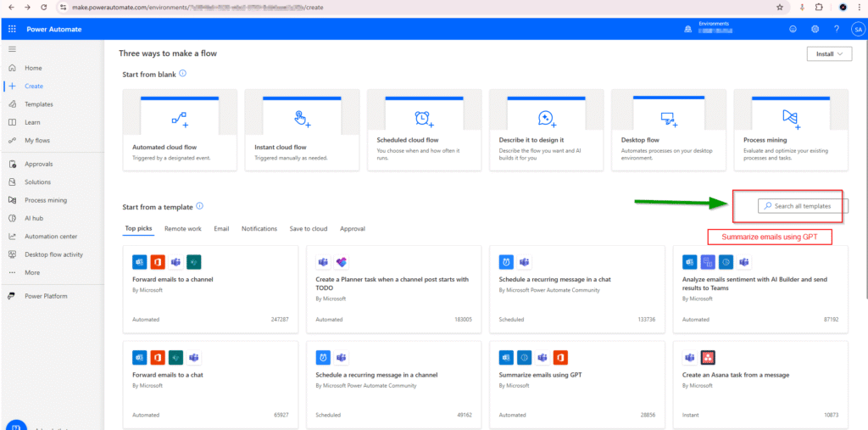Image resolution: width=868 pixels, height=430 pixels.
Task: Click the Templates sidebar icon
Action: (x=12, y=104)
